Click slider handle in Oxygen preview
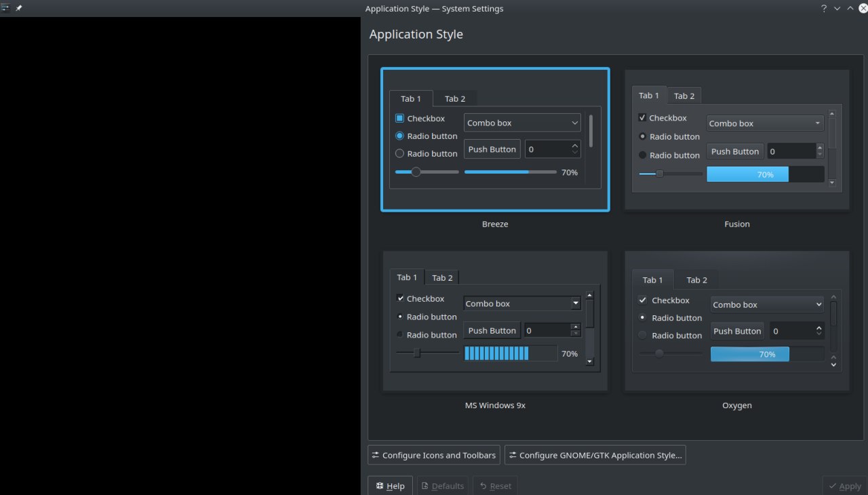Image resolution: width=868 pixels, height=495 pixels. 659,353
